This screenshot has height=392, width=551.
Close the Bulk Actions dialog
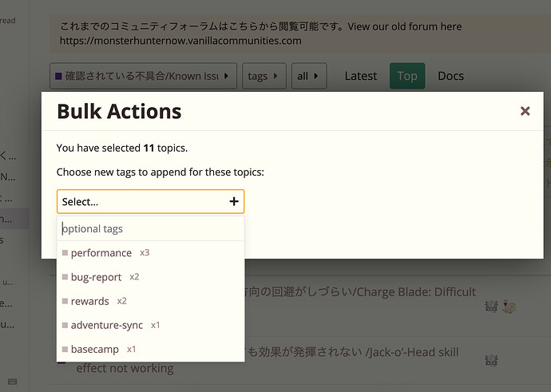(x=525, y=111)
